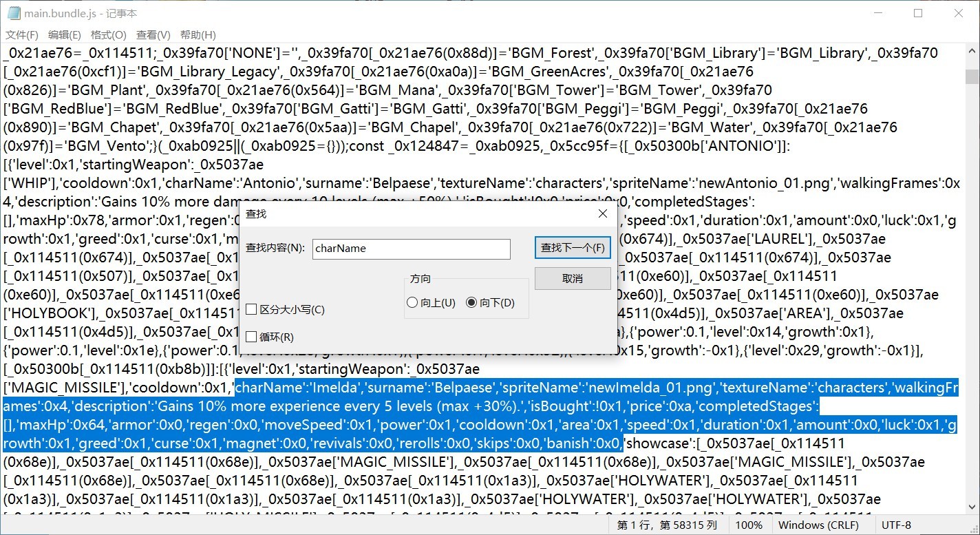Click 方向 group label in Find dialog

(420, 279)
